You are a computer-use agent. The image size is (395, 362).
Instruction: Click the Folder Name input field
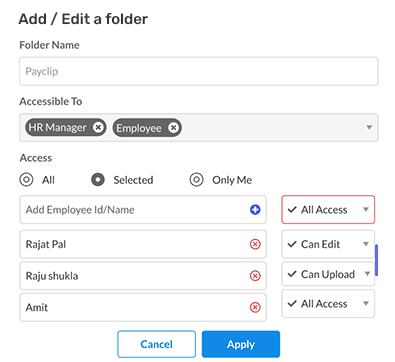tap(199, 71)
